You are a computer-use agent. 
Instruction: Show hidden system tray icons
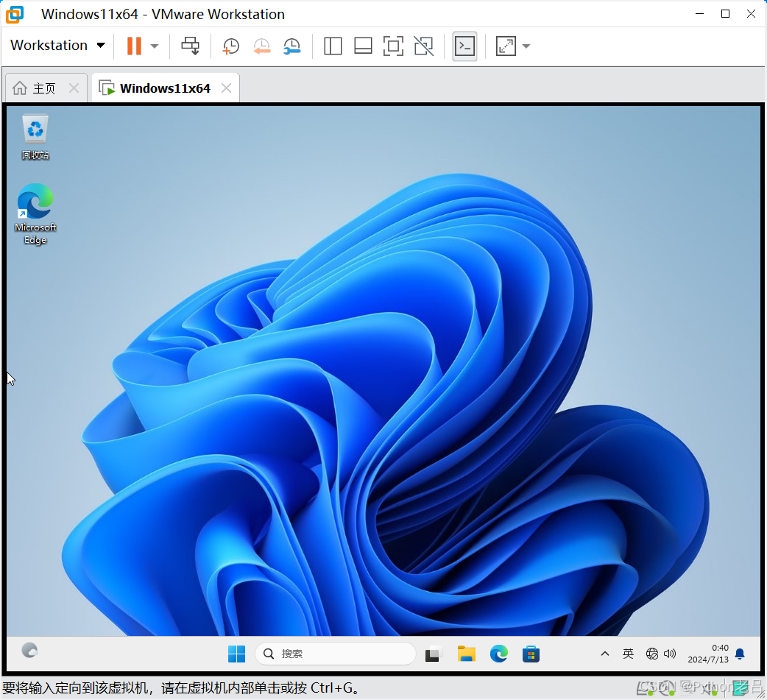(605, 654)
